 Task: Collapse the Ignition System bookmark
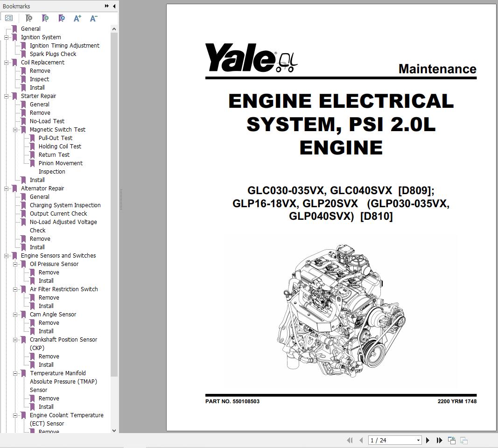point(6,37)
